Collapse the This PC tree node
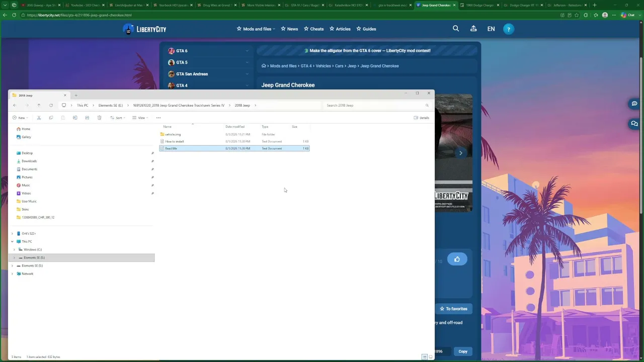This screenshot has width=644, height=362. pos(12,241)
